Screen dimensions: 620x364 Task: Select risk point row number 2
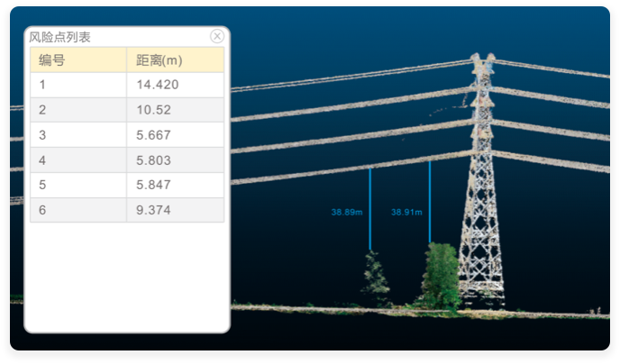click(x=42, y=110)
